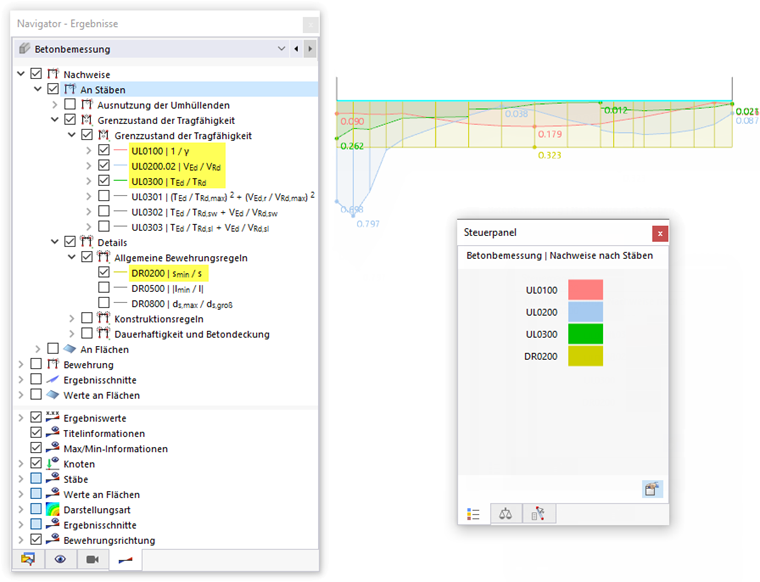Viewport: 760px width, 582px height.
Task: Toggle the An Stäben checkbox
Action: tap(53, 89)
